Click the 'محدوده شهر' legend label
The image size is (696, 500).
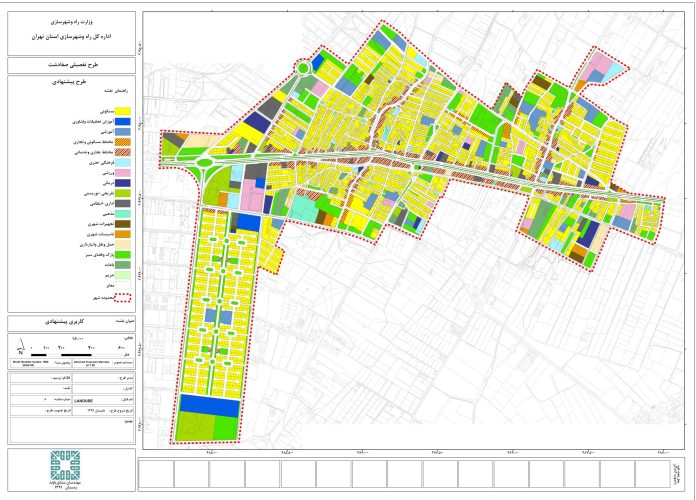coord(103,298)
